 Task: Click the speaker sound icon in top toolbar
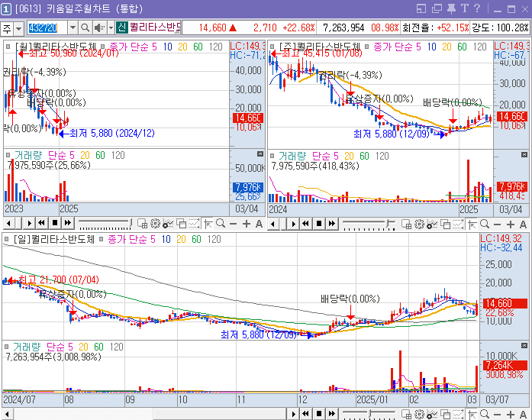99,27
